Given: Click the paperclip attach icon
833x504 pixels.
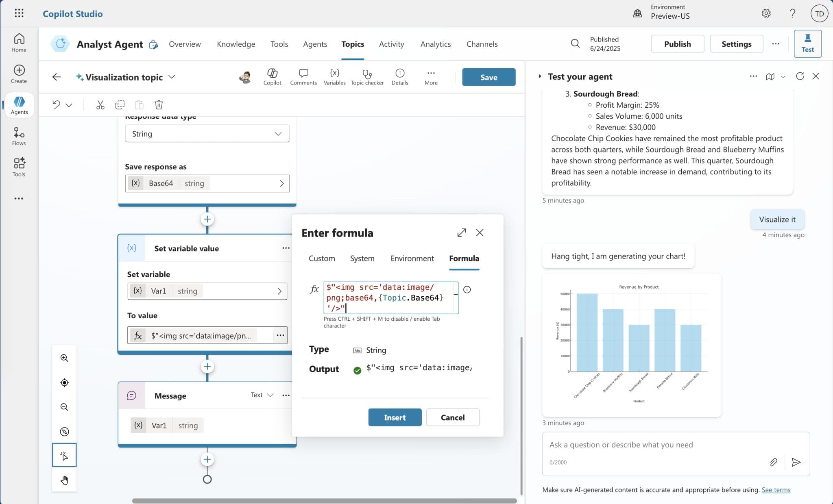Looking at the screenshot, I should click(x=773, y=462).
